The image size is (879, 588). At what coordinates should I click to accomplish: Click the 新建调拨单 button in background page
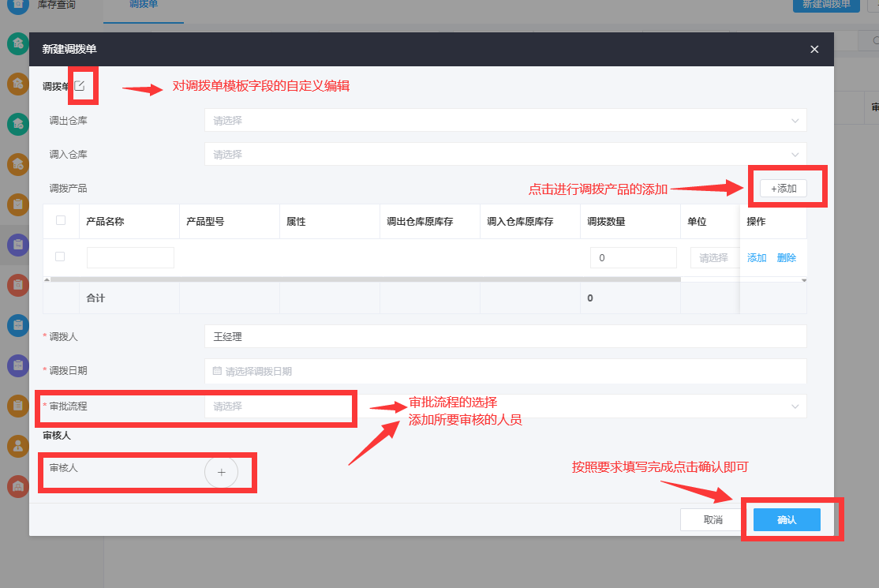pos(826,5)
